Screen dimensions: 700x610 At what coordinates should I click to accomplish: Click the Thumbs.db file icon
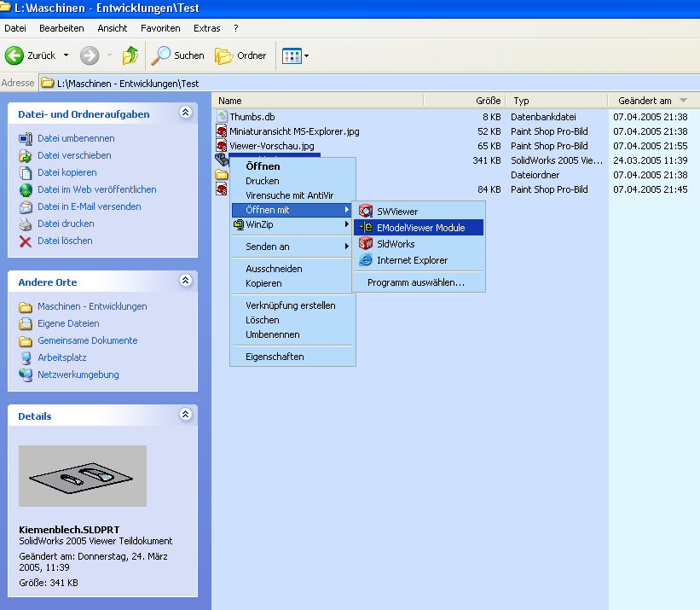[x=222, y=116]
